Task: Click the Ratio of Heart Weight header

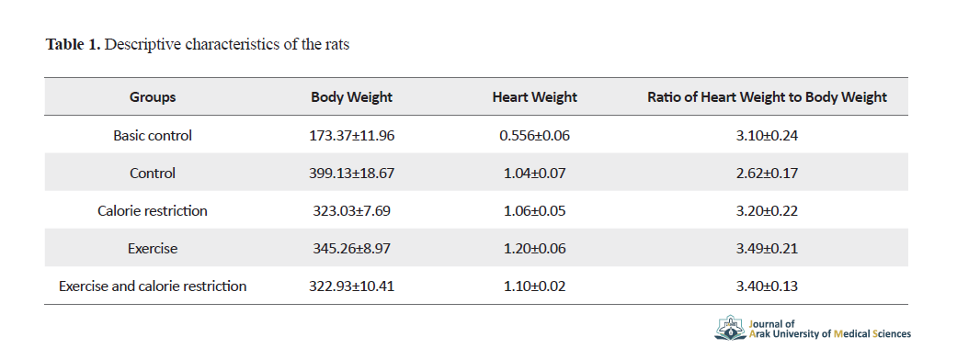Action: (767, 97)
